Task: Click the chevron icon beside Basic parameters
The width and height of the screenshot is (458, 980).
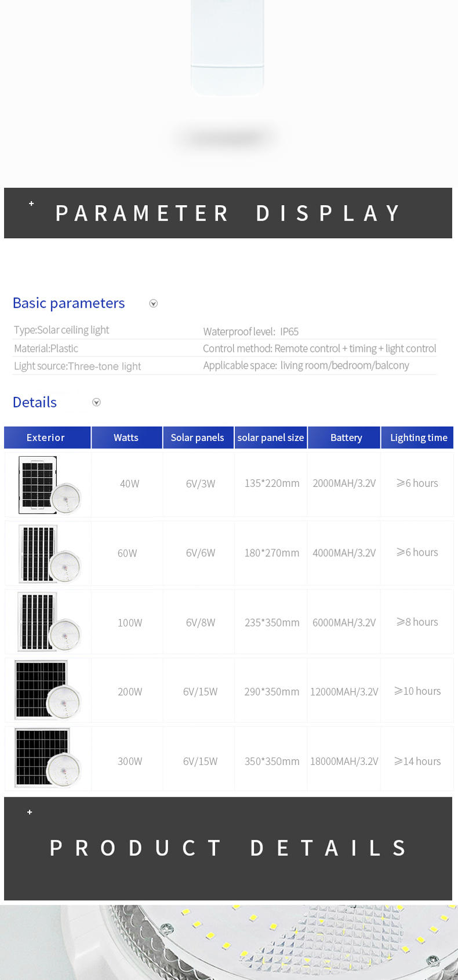Action: pos(154,304)
